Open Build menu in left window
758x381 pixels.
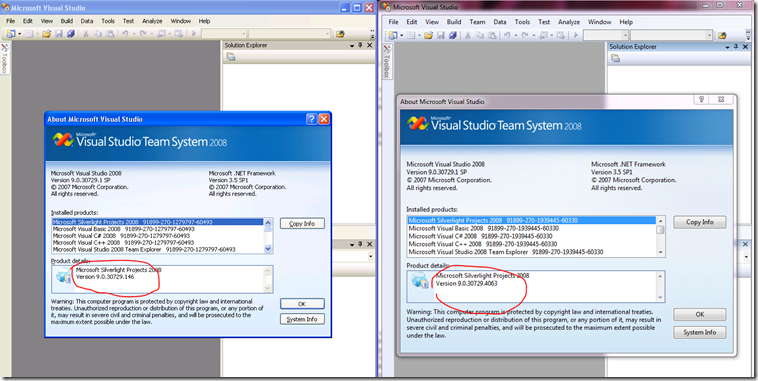click(x=67, y=21)
